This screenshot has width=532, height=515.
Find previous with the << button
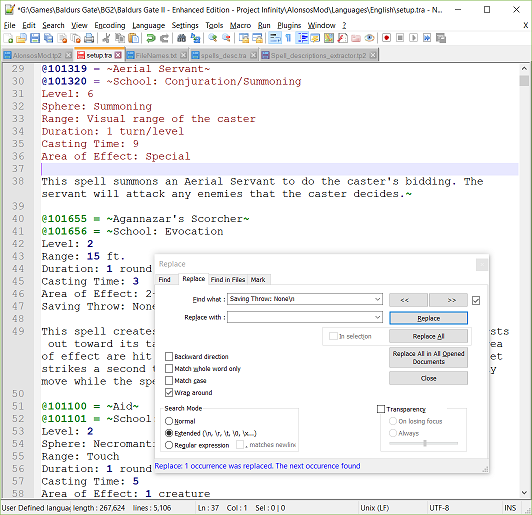point(408,300)
